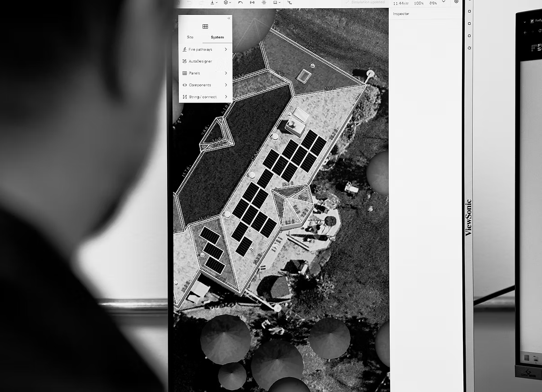Click the arc-shaped tool in toolbar
The image size is (542, 392).
[240, 3]
